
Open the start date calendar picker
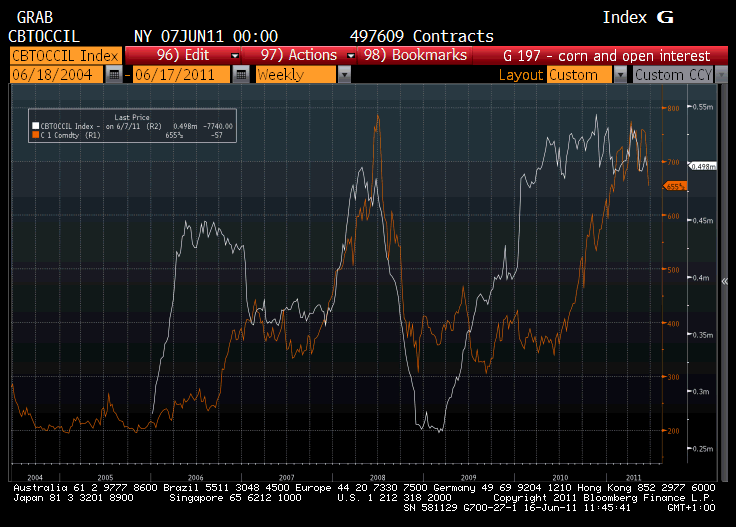coord(114,75)
